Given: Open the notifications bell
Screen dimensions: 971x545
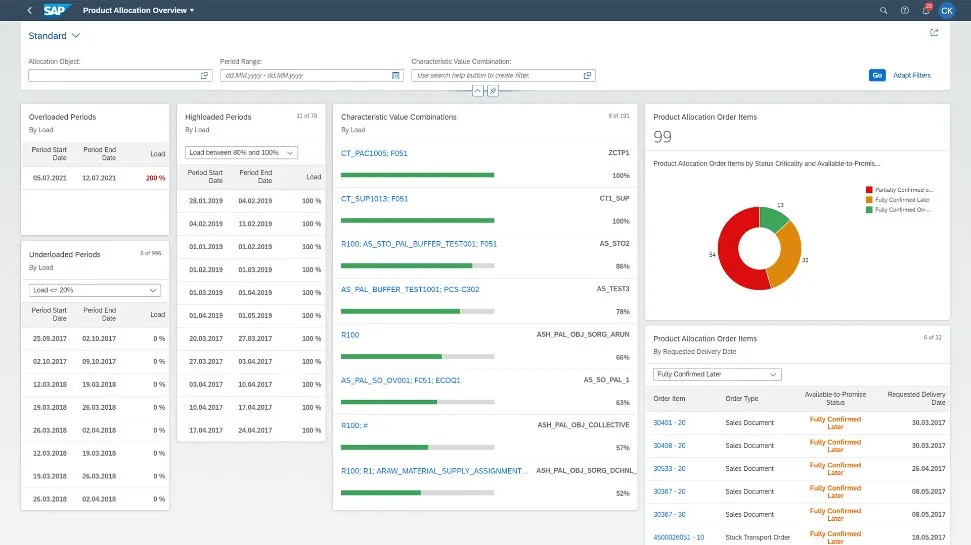Looking at the screenshot, I should point(926,10).
